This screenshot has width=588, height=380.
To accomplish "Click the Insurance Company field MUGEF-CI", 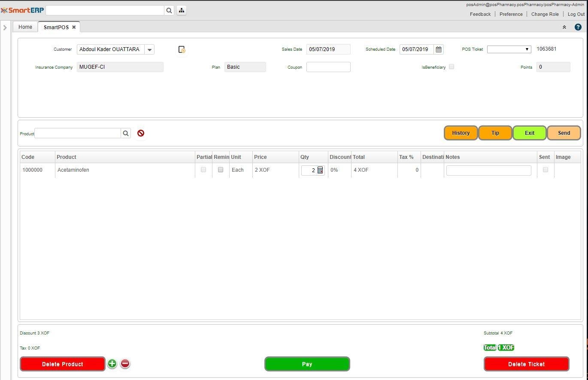I will pyautogui.click(x=120, y=67).
